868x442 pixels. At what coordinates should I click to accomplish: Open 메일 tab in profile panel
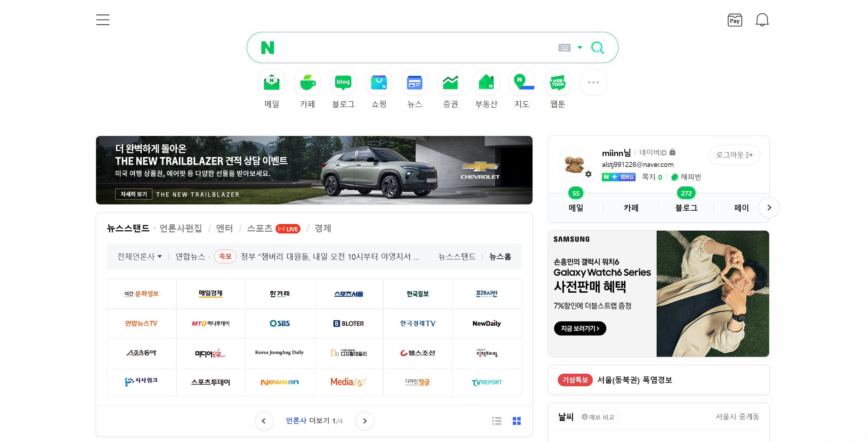pyautogui.click(x=576, y=208)
